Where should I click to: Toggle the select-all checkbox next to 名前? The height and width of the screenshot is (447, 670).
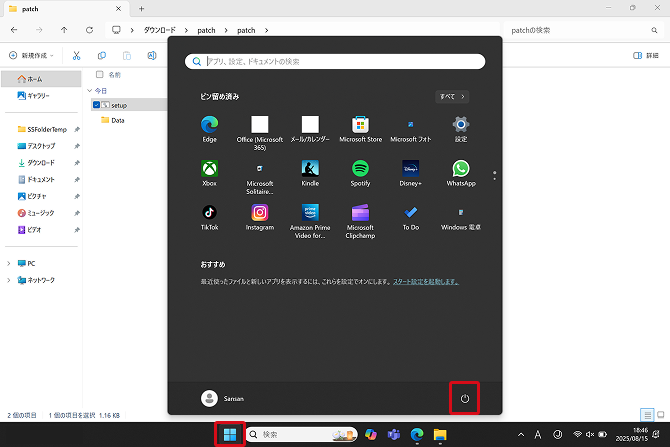[x=100, y=74]
